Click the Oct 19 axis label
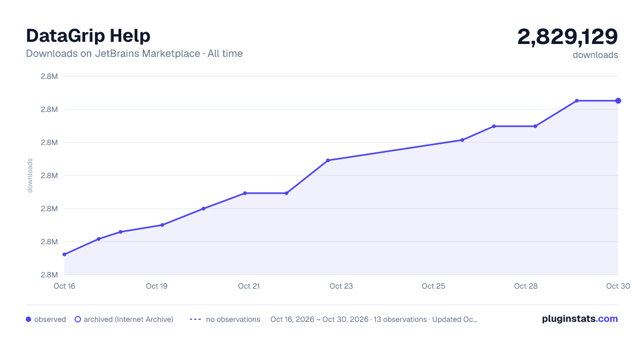 pos(157,286)
